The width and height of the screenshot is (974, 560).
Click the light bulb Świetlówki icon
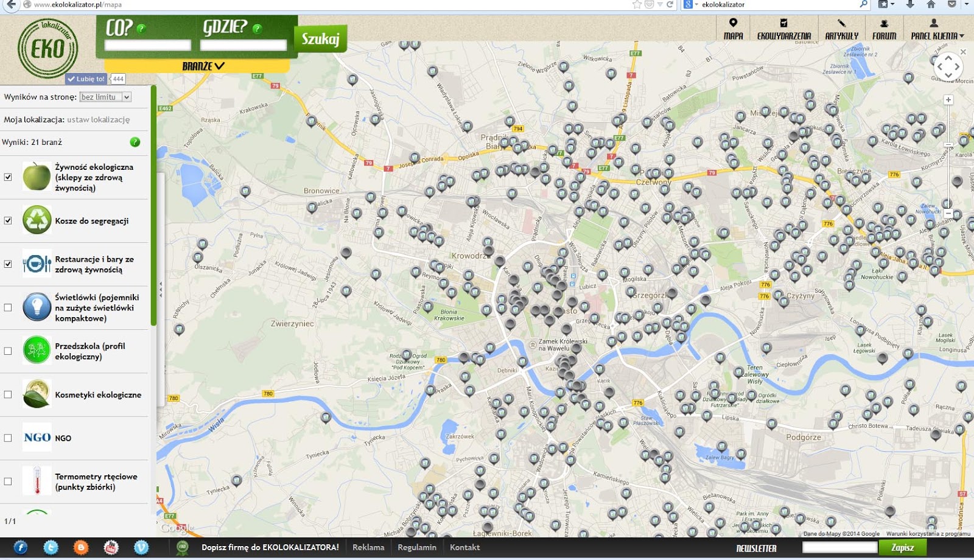point(37,307)
